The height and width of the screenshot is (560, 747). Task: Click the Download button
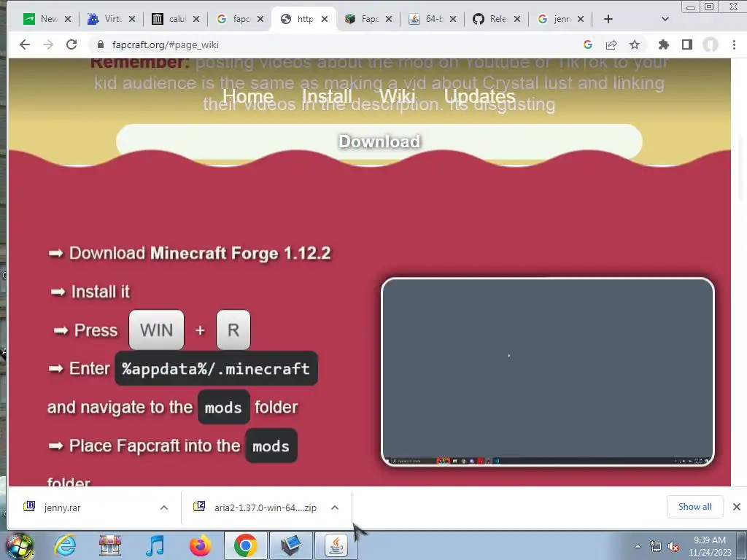379,141
